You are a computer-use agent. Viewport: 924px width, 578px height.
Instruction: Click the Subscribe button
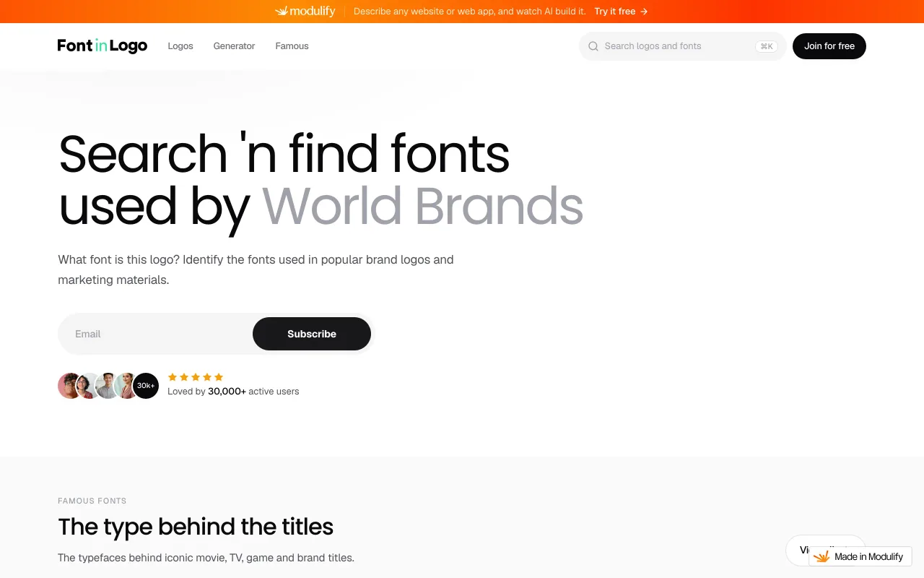coord(312,334)
